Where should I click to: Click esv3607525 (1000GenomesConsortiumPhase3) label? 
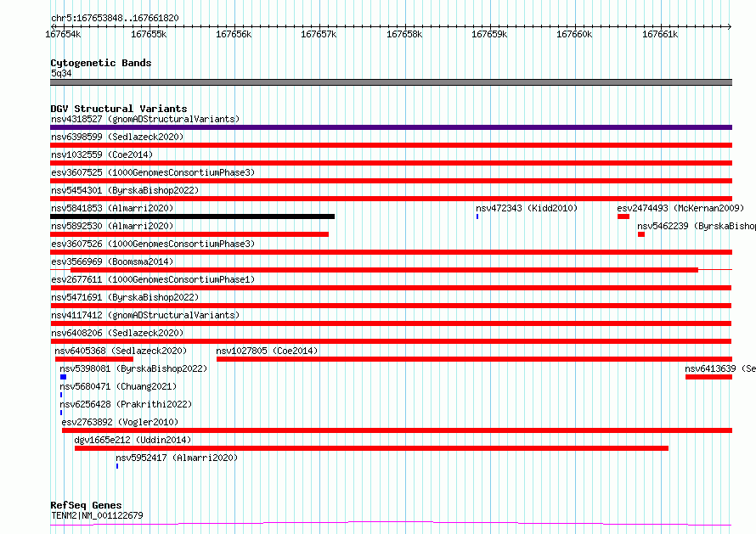[153, 172]
